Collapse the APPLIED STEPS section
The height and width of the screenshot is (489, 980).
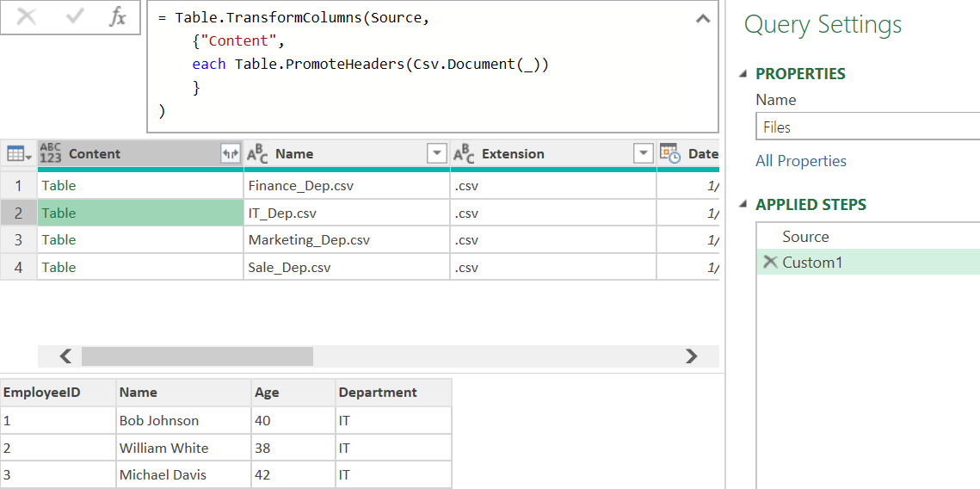coord(743,205)
